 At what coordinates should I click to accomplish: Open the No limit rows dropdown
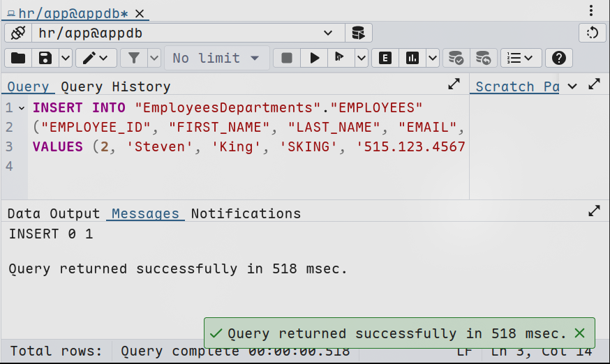216,58
